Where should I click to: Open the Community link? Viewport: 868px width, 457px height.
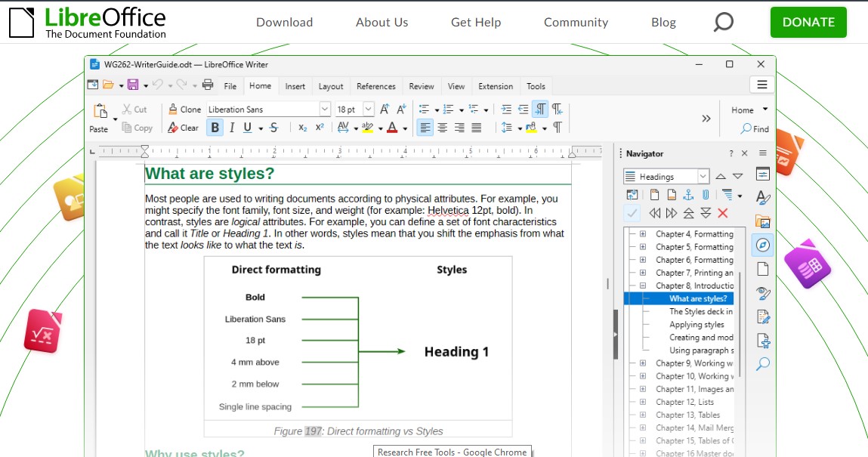[576, 22]
